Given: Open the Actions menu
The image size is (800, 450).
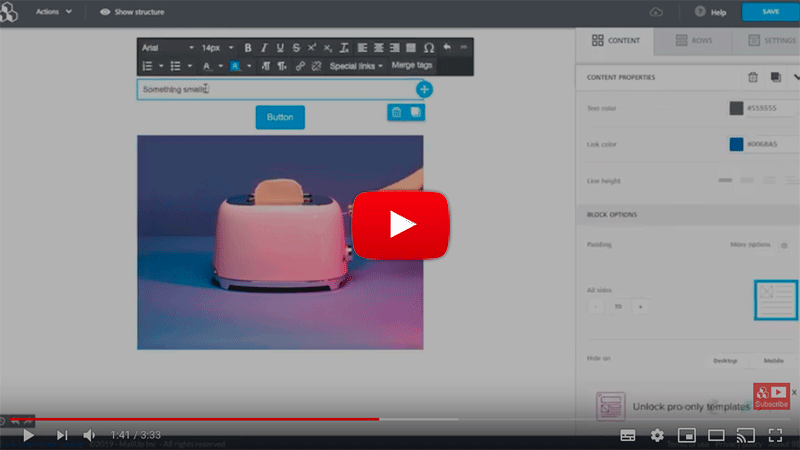Looking at the screenshot, I should pyautogui.click(x=54, y=12).
